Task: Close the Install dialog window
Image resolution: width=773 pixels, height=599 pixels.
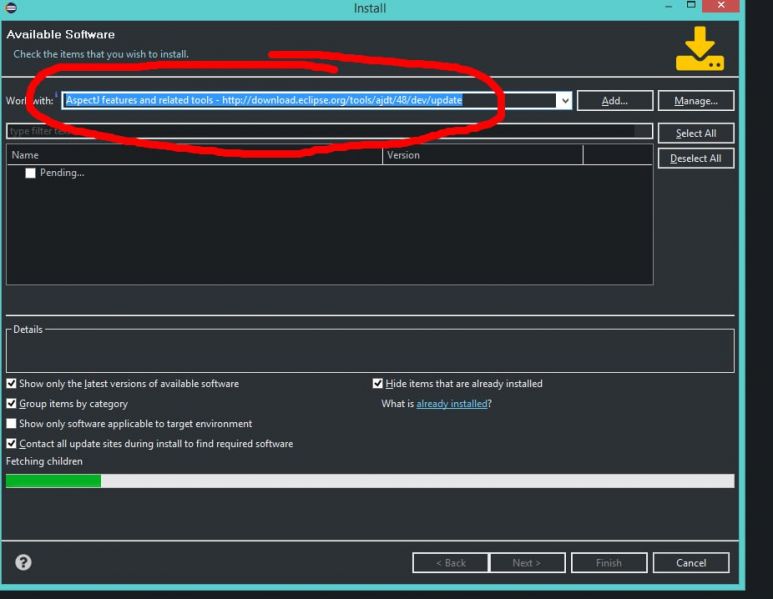Action: pos(721,5)
